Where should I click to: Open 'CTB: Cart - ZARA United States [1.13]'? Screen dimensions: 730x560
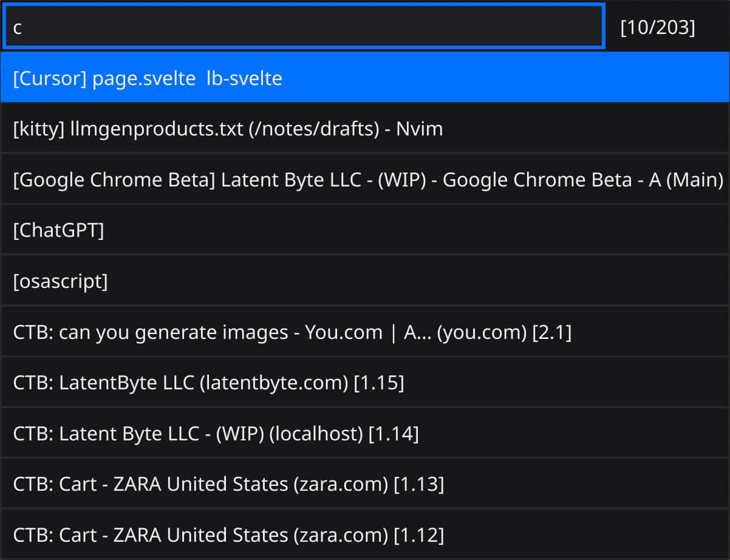(x=365, y=483)
